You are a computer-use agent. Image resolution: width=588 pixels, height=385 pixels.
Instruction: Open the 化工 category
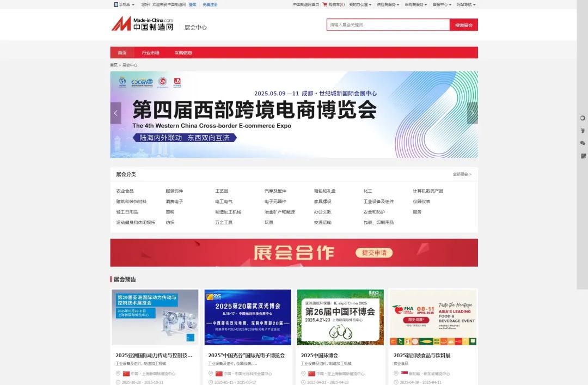click(x=368, y=191)
